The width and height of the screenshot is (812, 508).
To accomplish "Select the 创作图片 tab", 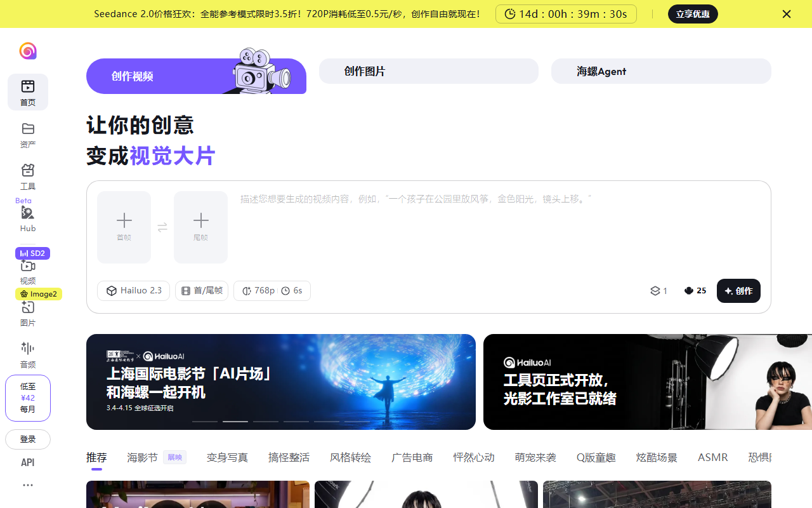I will 429,71.
